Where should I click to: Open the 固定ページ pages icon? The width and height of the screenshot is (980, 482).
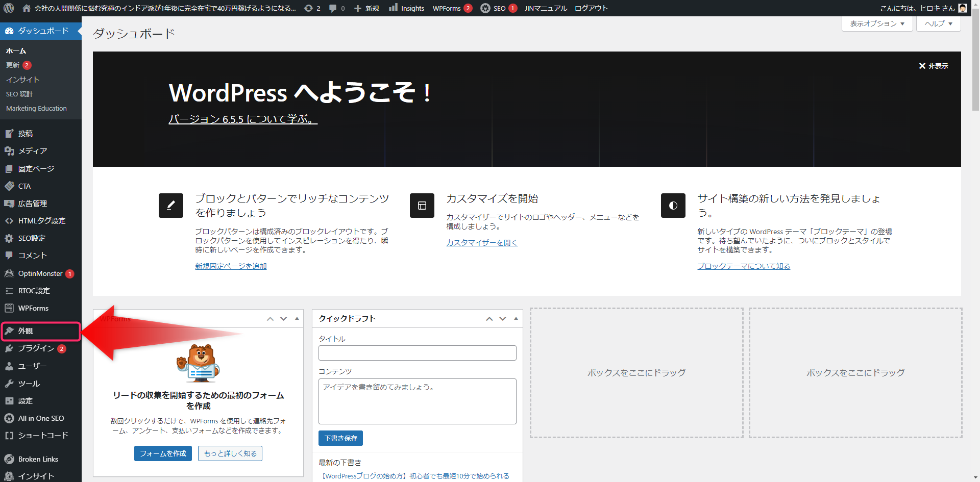pyautogui.click(x=9, y=169)
